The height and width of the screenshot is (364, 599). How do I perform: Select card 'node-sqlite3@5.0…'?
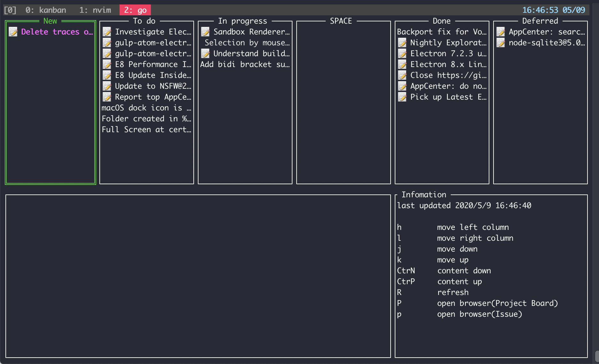[541, 42]
